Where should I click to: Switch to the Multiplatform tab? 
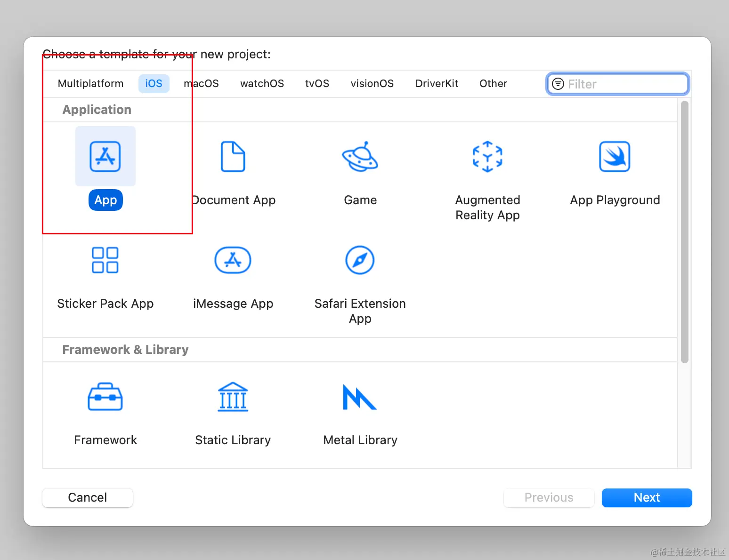[91, 83]
